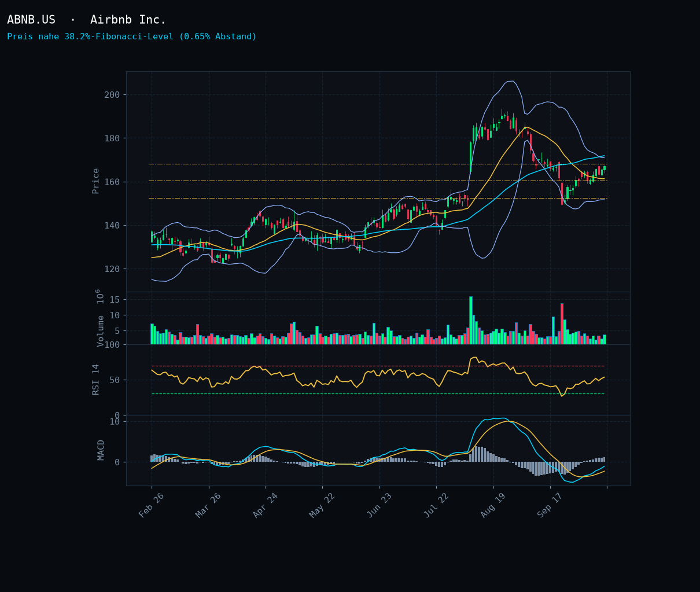The height and width of the screenshot is (592, 700).
Task: Click the chart title "ABNB.US · Airbnb Inc."
Action: [x=86, y=20]
